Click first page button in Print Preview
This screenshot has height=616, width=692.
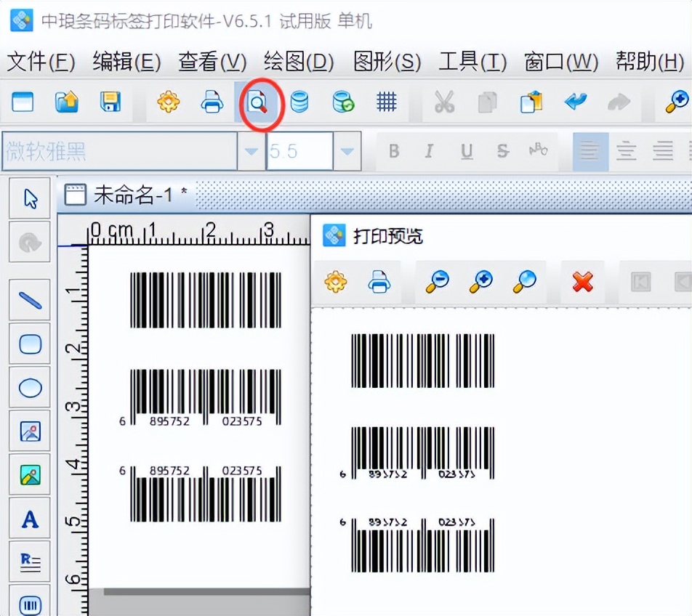(641, 282)
